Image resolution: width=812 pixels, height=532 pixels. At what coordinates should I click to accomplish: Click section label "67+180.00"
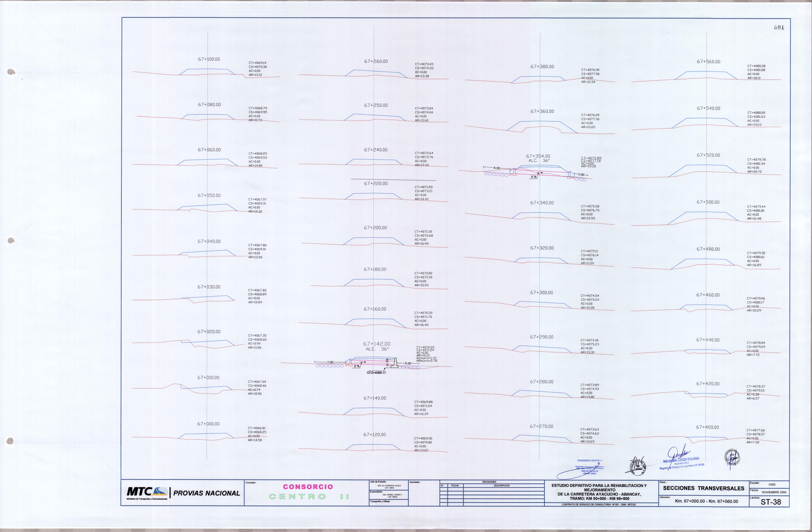pos(375,270)
